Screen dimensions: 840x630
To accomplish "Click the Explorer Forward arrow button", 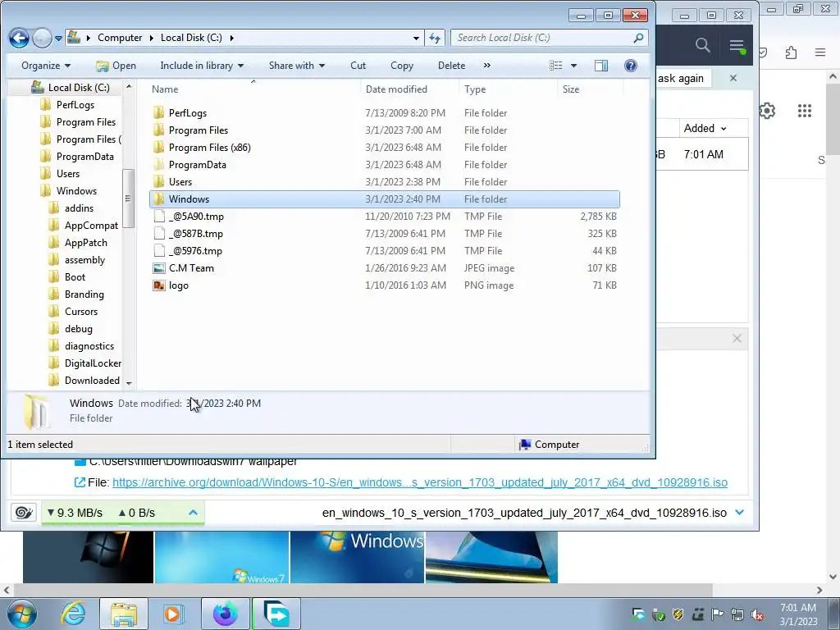I will point(42,38).
